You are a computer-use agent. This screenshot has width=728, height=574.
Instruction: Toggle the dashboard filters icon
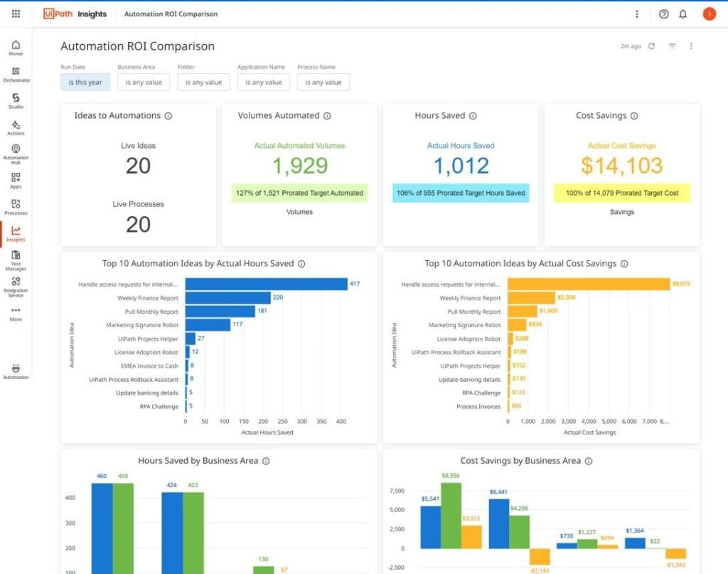click(x=672, y=46)
